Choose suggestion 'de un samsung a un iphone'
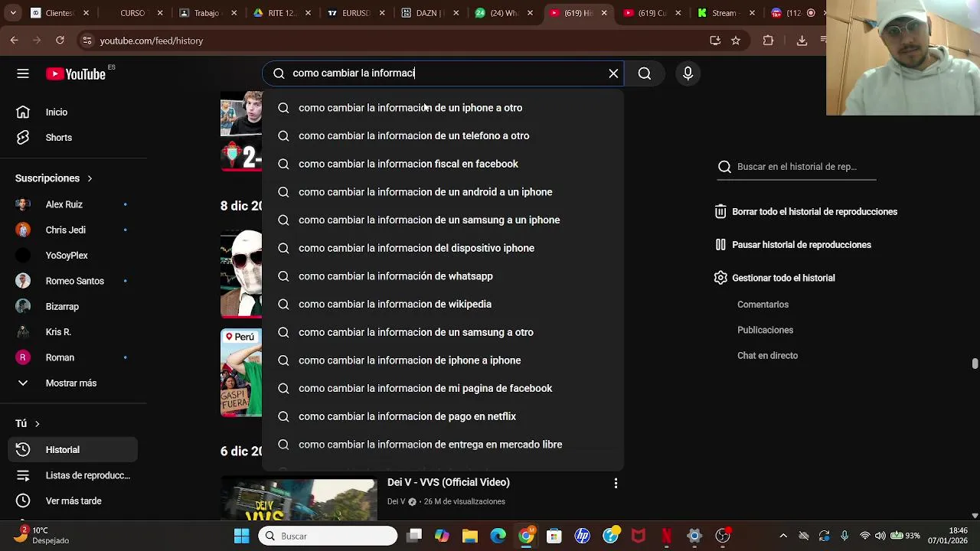 tap(443, 220)
